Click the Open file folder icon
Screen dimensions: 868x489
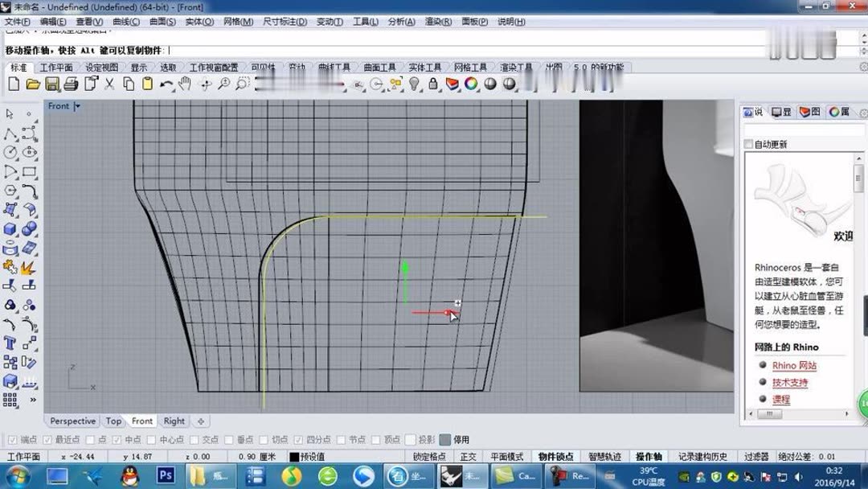tap(33, 84)
